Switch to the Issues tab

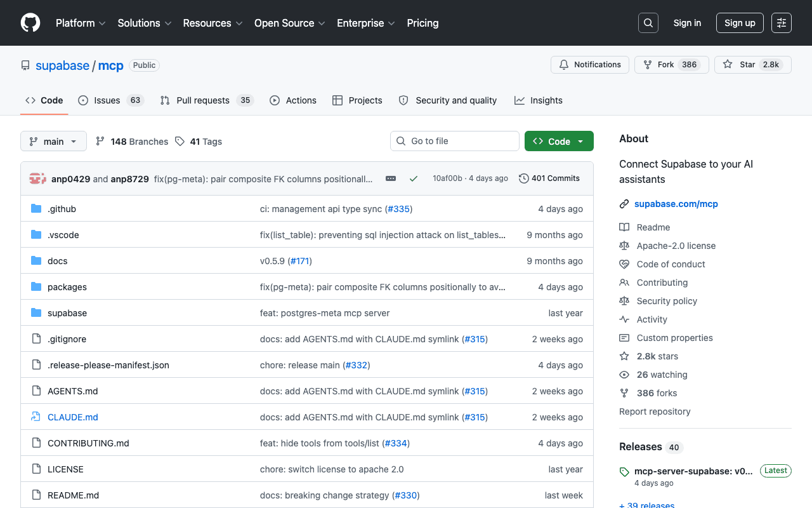(111, 100)
